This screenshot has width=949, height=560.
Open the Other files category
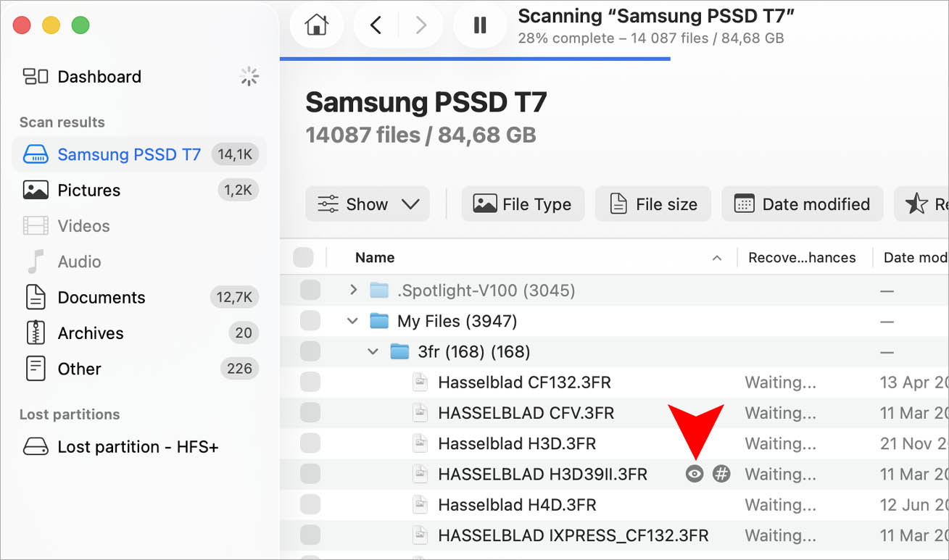[x=78, y=368]
